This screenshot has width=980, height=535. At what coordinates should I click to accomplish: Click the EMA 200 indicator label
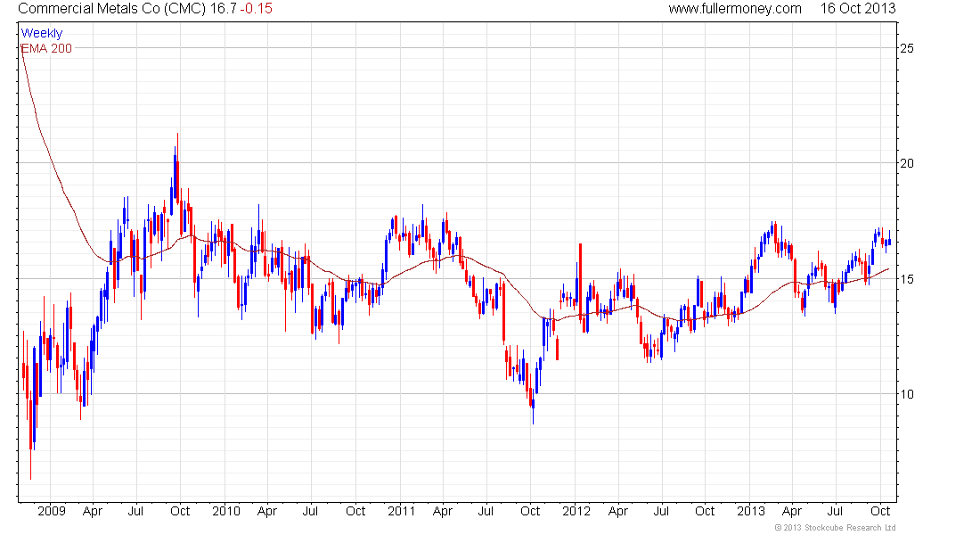(x=46, y=47)
